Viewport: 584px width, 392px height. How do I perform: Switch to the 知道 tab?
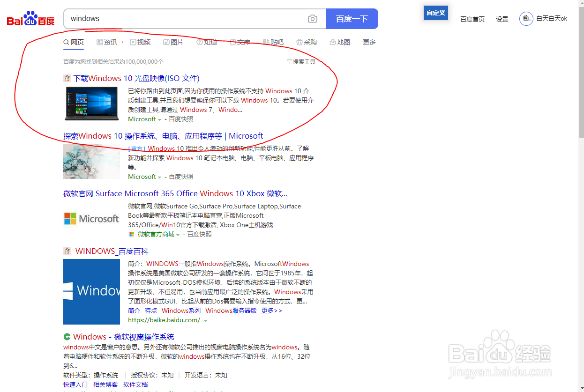[x=207, y=42]
